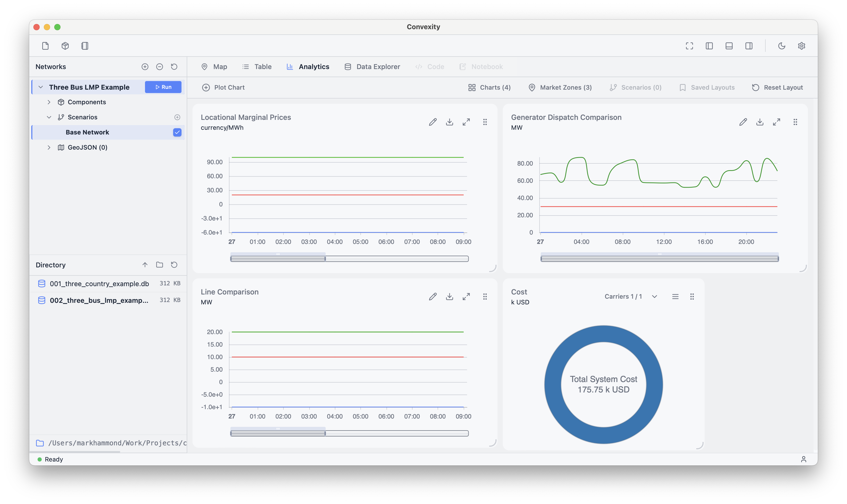847x504 pixels.
Task: Expand the Components tree node
Action: coord(49,102)
